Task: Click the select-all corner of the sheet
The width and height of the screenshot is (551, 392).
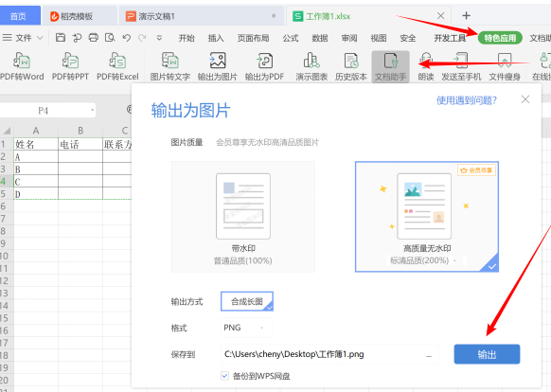Action: tap(7, 131)
